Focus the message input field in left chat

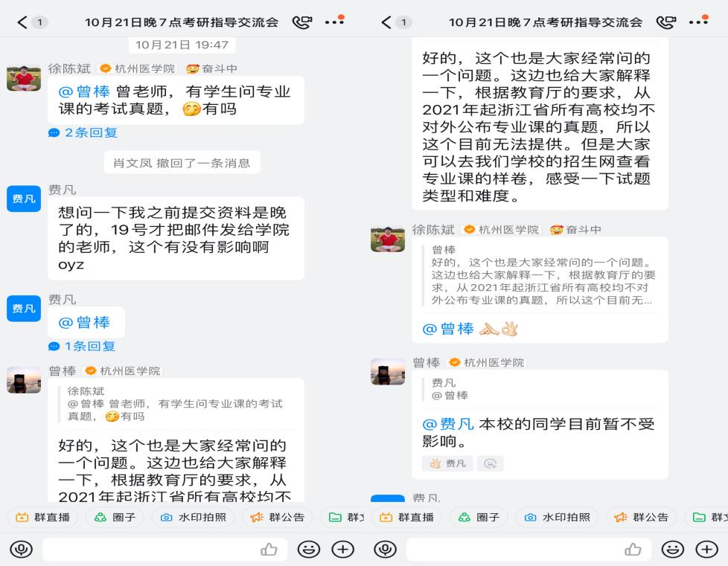[x=165, y=550]
